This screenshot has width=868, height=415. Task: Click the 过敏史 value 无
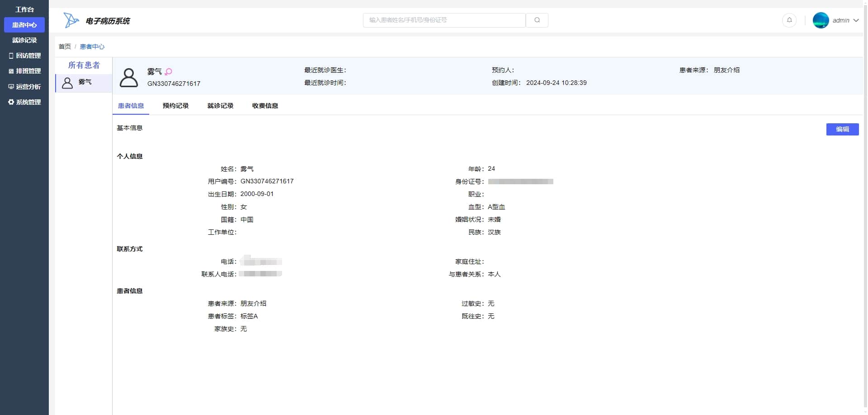click(x=491, y=303)
